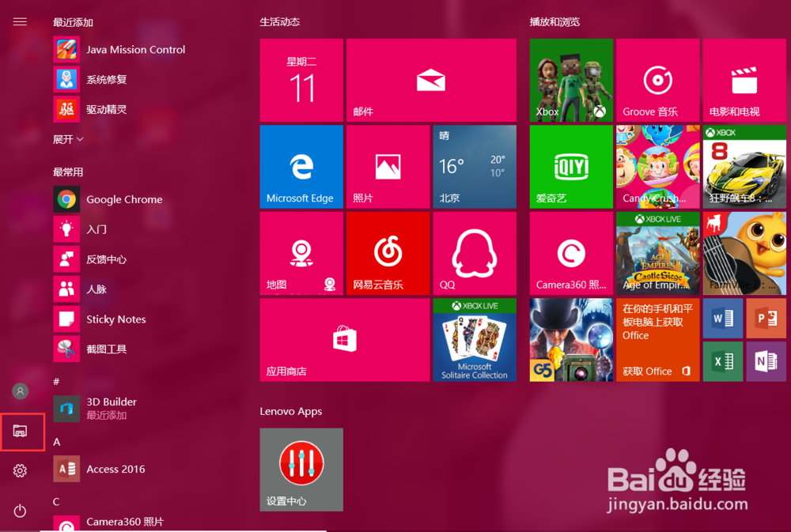The width and height of the screenshot is (791, 532).
Task: Launch the QQ tile
Action: 475,253
